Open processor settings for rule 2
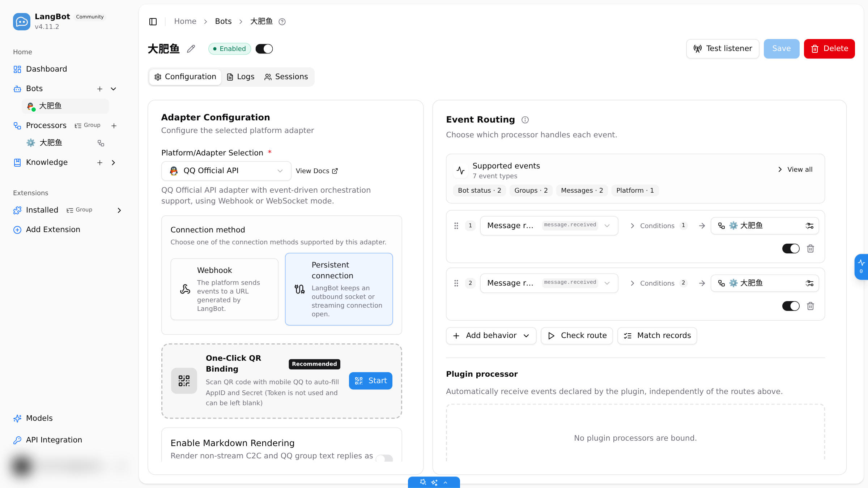The width and height of the screenshot is (868, 488). coord(809,283)
